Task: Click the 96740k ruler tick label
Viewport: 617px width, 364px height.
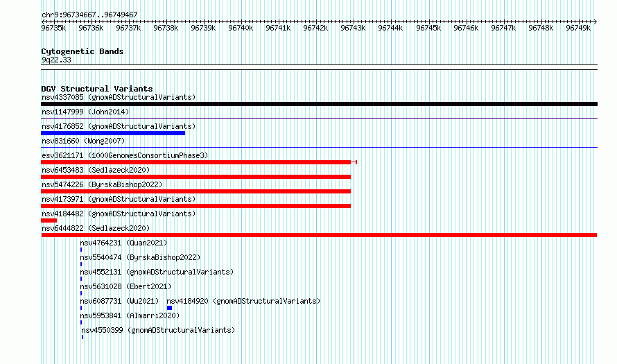Action: coord(241,28)
